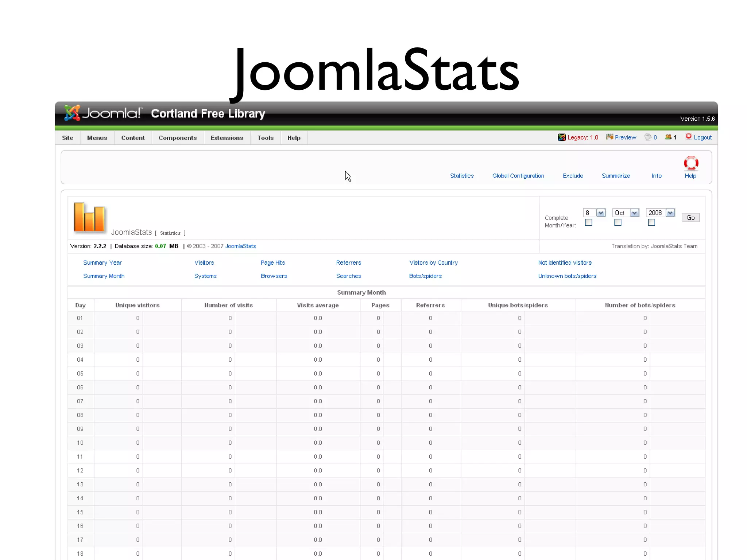This screenshot has width=747, height=560.
Task: Click the Legacy: 1.0 text
Action: coord(582,137)
